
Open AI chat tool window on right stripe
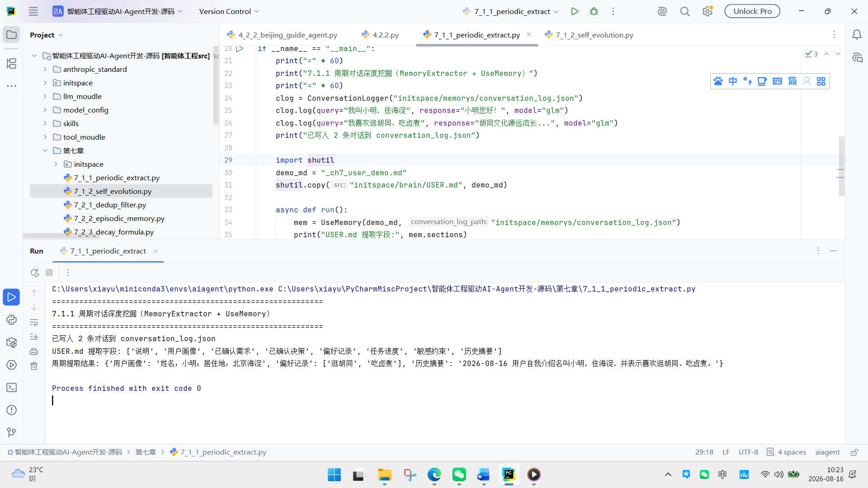click(x=857, y=57)
